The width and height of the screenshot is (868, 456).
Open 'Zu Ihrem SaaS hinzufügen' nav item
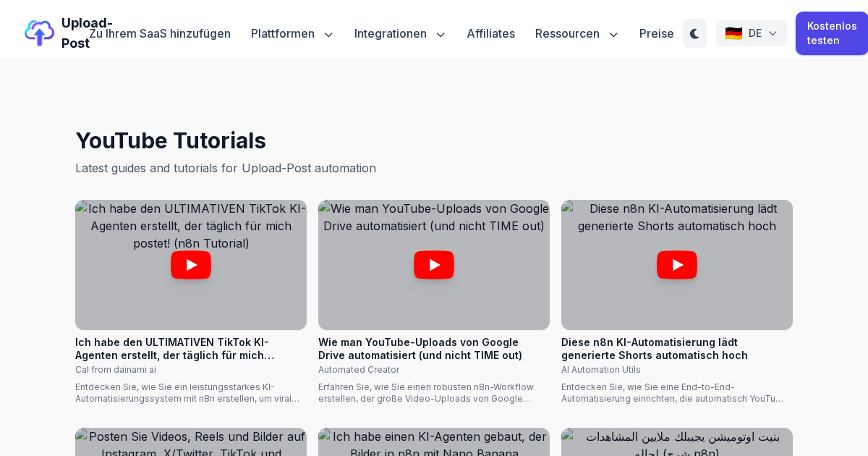[x=160, y=33]
